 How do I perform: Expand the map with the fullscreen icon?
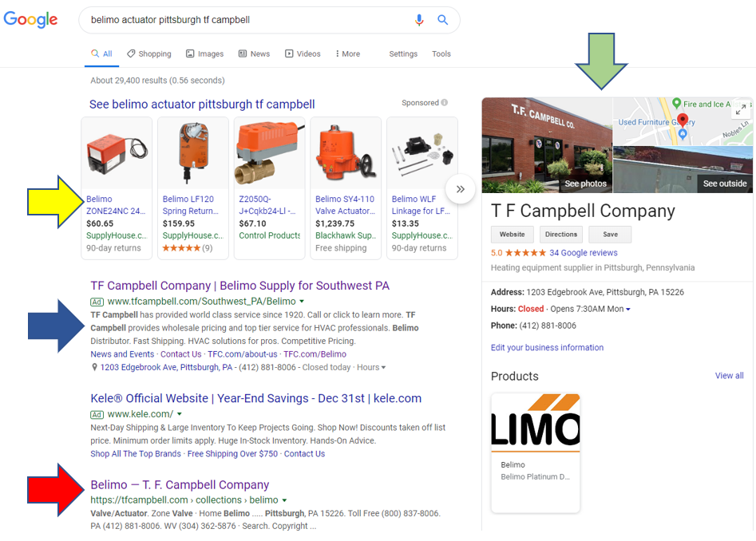pos(741,109)
